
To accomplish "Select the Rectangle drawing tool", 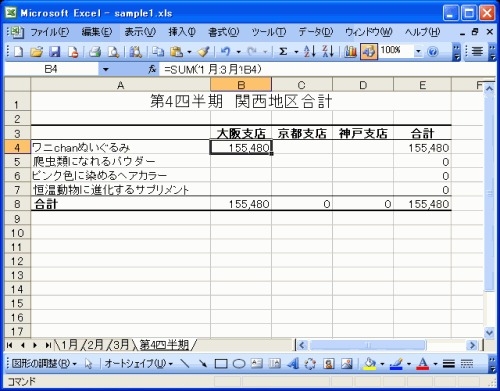I will 221,364.
